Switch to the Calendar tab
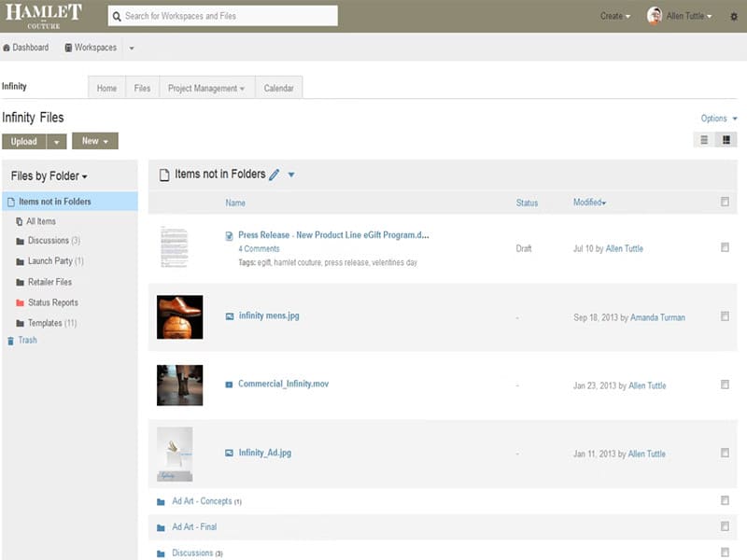This screenshot has height=560, width=747. 278,89
